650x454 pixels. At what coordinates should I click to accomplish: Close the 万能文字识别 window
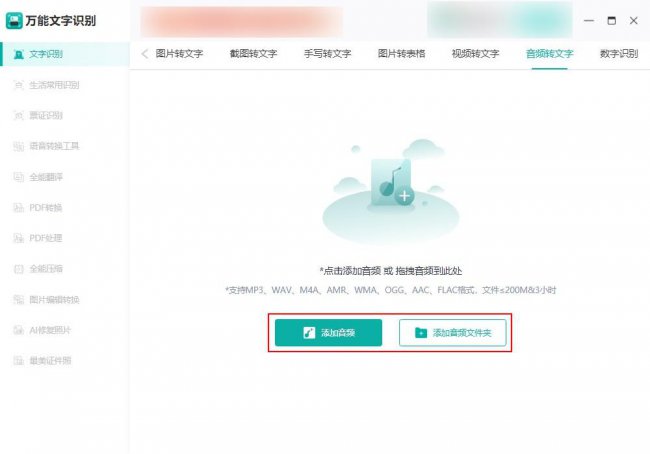pyautogui.click(x=633, y=20)
